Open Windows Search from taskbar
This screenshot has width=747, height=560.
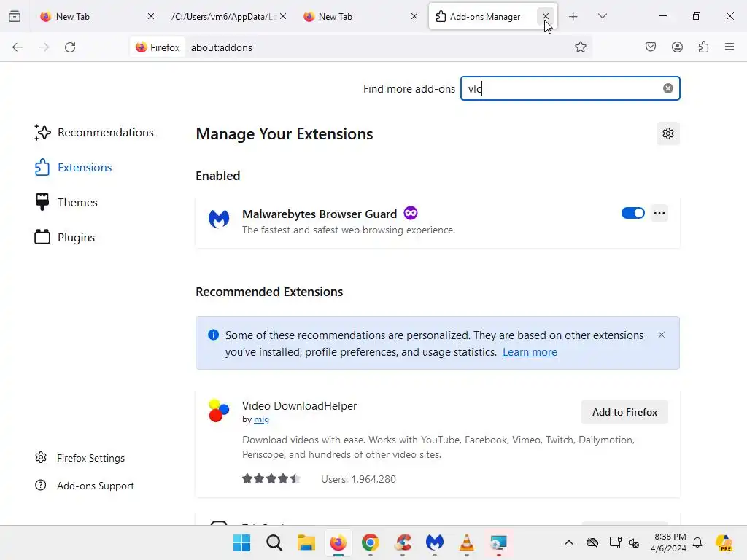274,542
